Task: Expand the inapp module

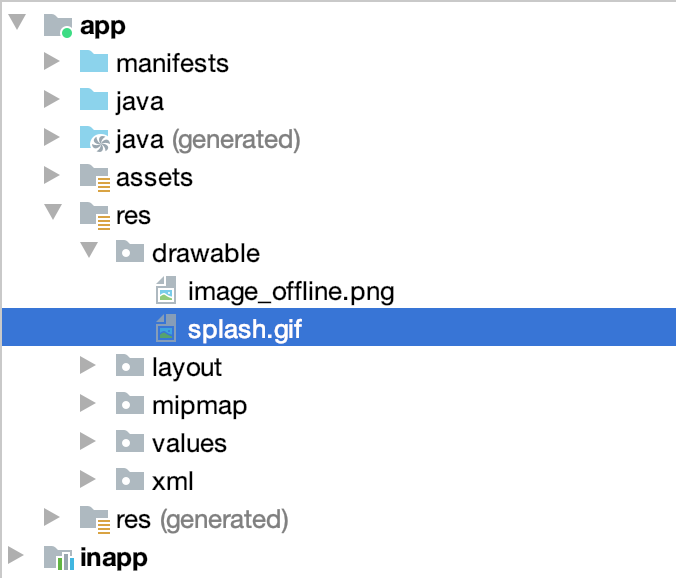Action: 16,555
